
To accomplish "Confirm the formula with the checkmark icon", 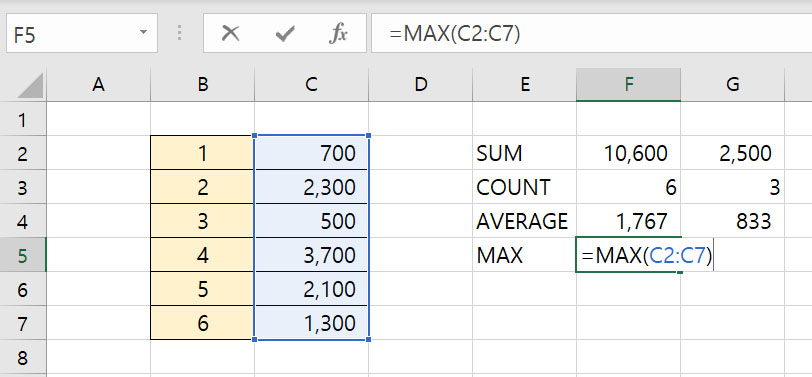I will pos(285,34).
